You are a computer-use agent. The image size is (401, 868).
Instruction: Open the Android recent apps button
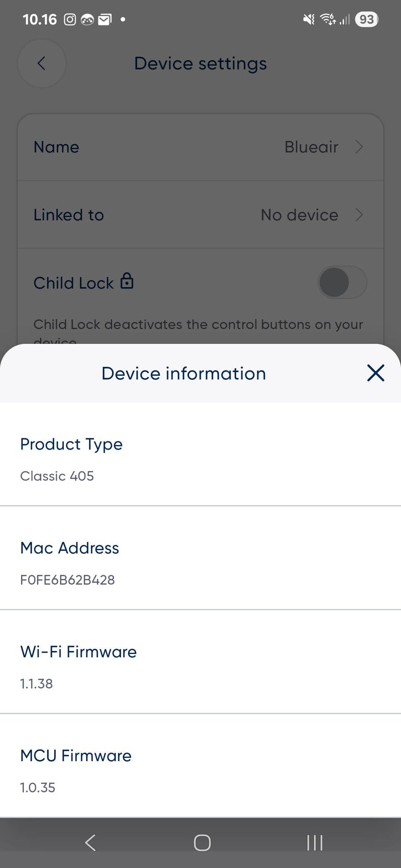pos(315,842)
